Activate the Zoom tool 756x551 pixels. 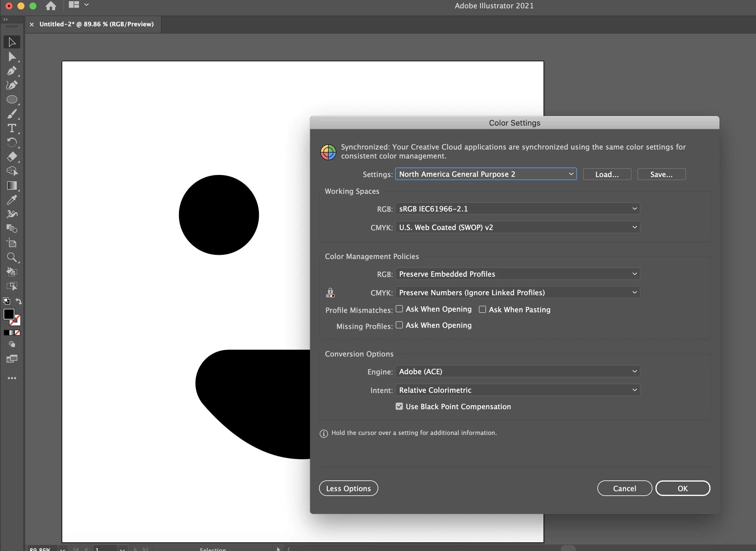[x=12, y=257]
